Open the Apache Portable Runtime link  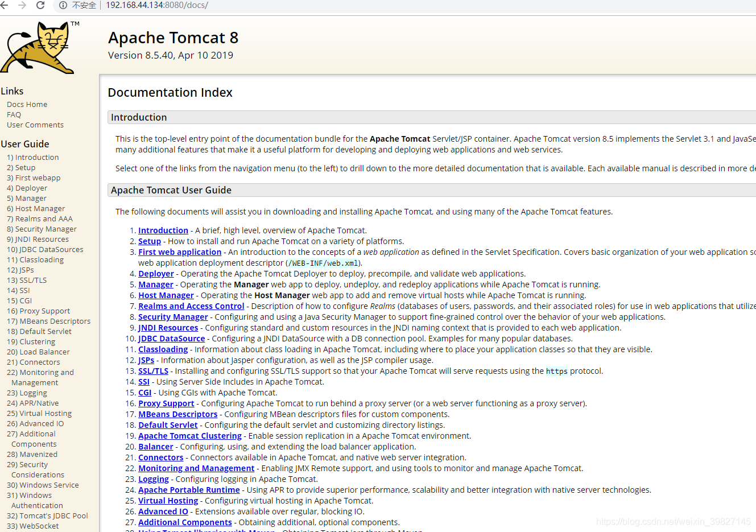click(189, 490)
